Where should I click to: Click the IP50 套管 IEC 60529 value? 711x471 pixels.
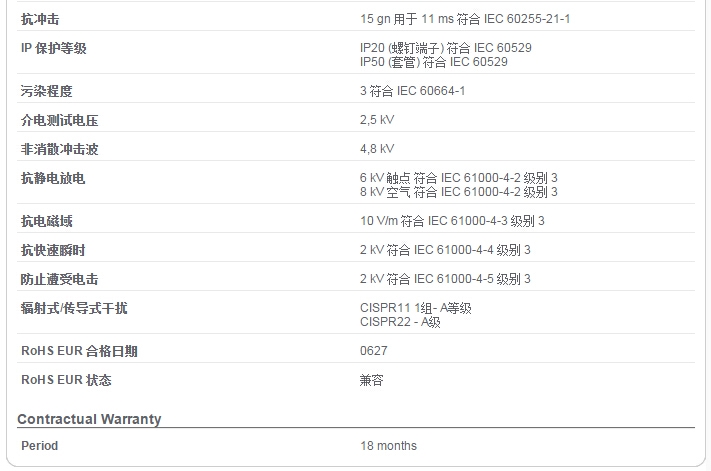[x=433, y=62]
